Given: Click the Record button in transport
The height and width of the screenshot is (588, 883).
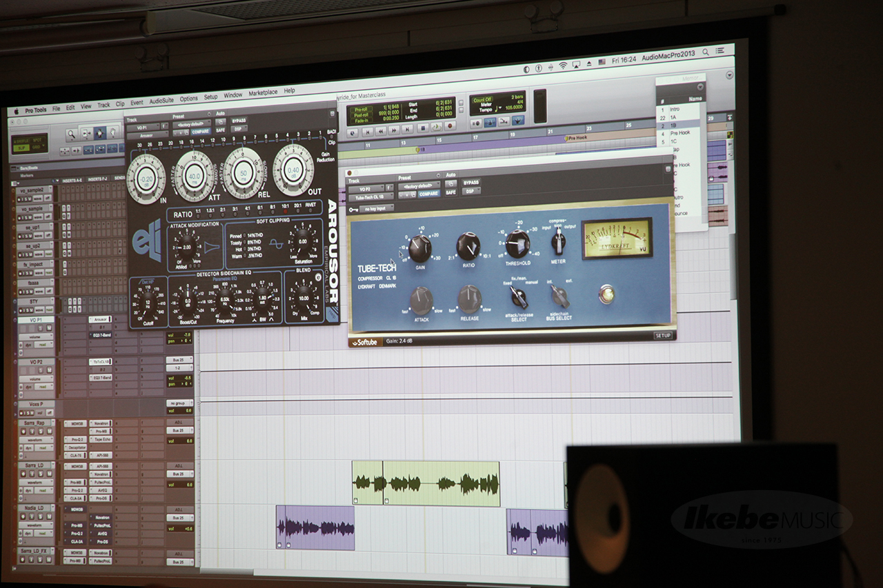Looking at the screenshot, I should [x=450, y=125].
